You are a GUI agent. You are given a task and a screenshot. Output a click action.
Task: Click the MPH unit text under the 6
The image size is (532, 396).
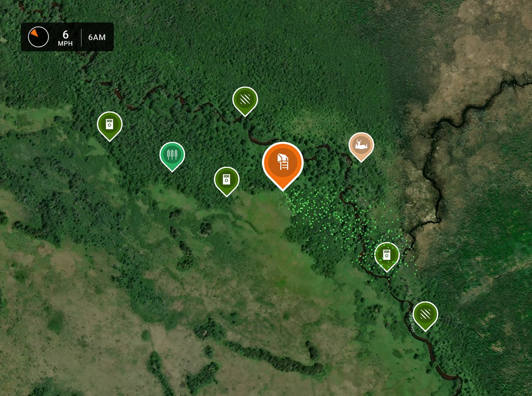pyautogui.click(x=65, y=44)
